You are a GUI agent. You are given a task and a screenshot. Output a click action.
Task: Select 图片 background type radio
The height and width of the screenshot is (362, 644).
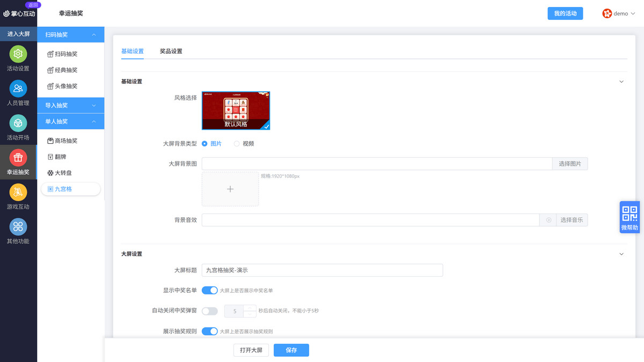click(x=204, y=144)
